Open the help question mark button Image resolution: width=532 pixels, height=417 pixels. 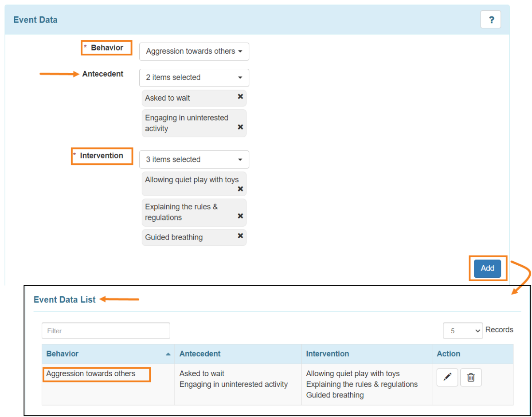click(490, 20)
